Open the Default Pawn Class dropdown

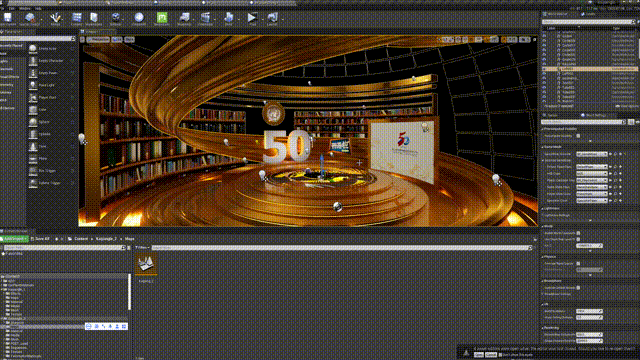pos(592,167)
